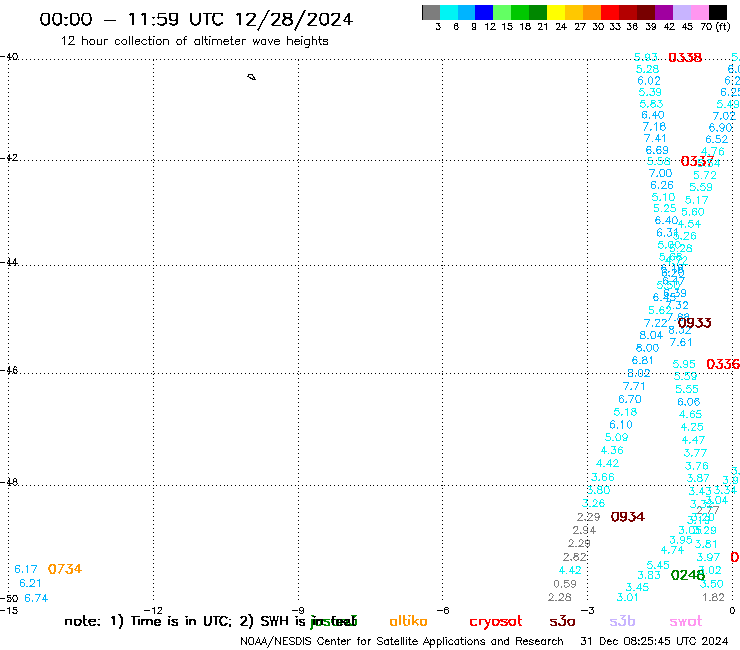Screen dimensions: 740x650
Task: Click the 6.17 value beside 0734
Action: [x=25, y=569]
